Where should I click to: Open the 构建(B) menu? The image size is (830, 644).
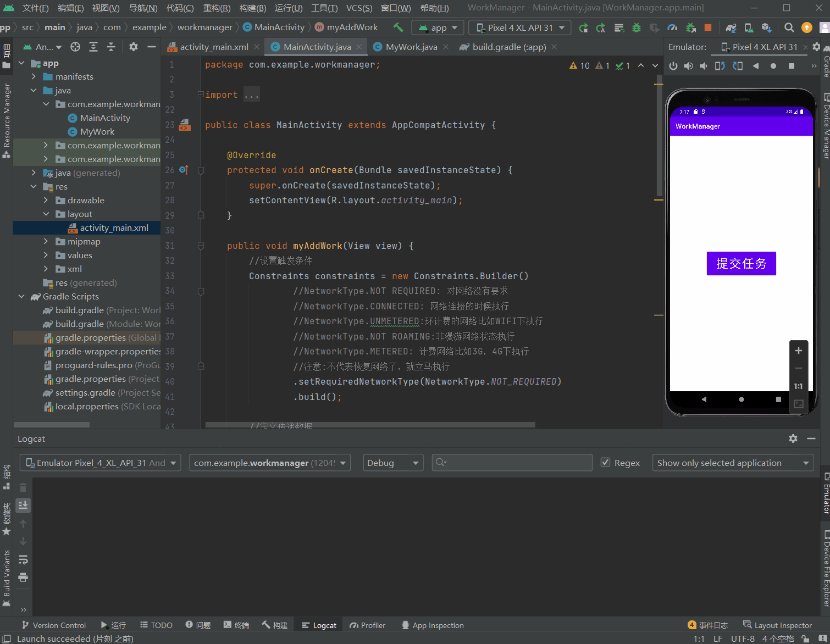click(x=252, y=8)
